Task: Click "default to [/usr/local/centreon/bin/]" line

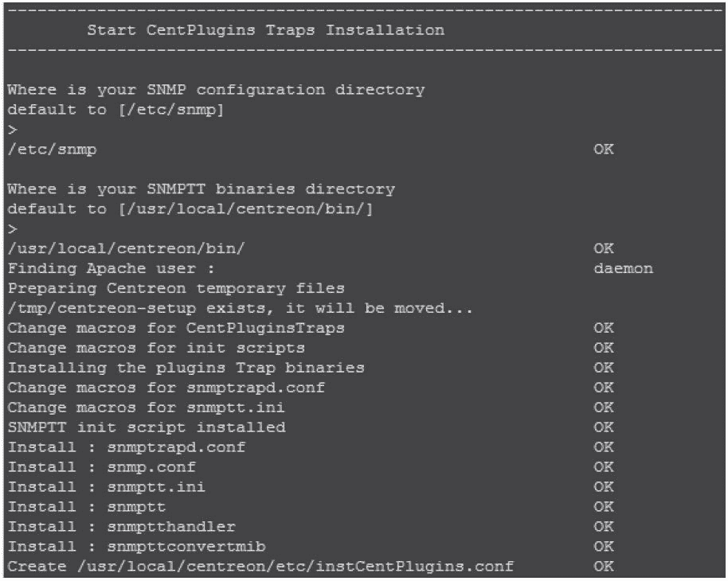Action: (x=190, y=209)
